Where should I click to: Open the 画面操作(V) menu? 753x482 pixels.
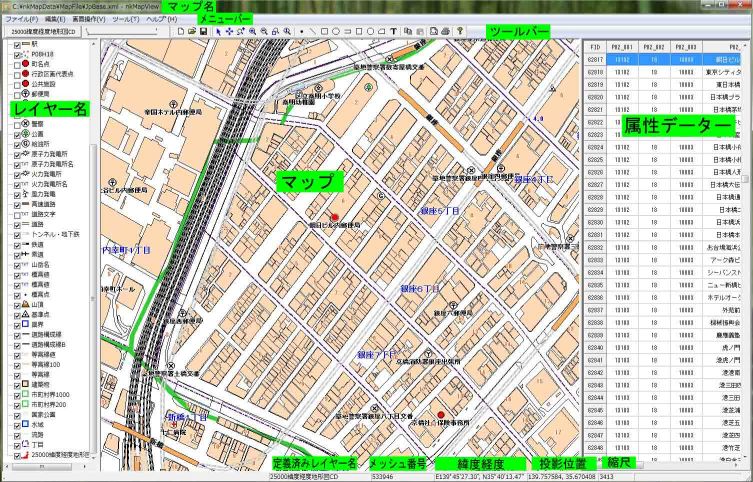click(89, 19)
